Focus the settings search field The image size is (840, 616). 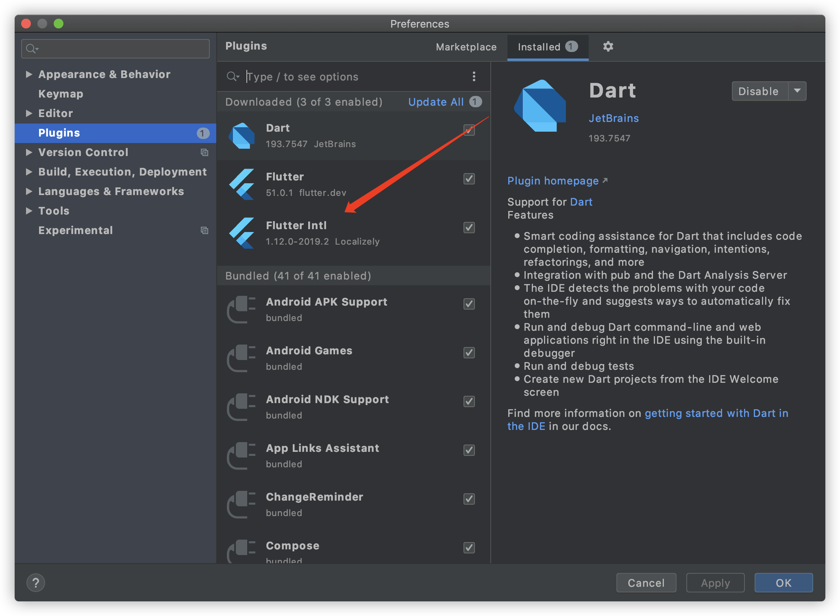115,49
